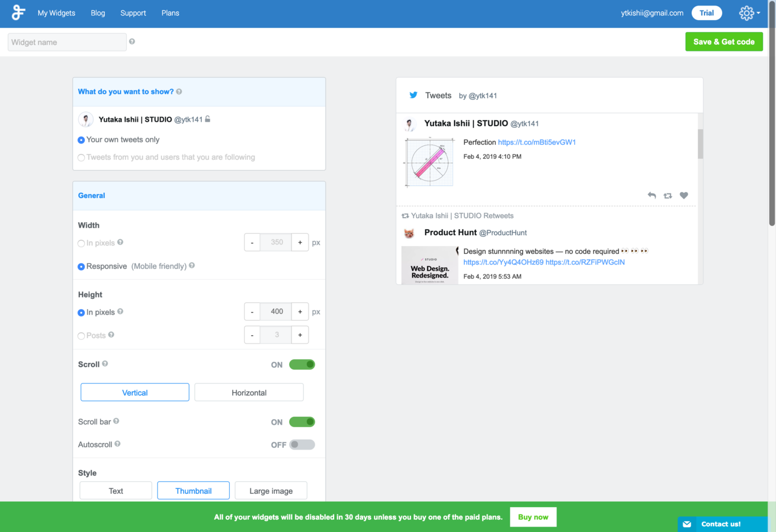Click help icon next to height In pixels
Viewport: 776px width, 532px height.
click(120, 311)
